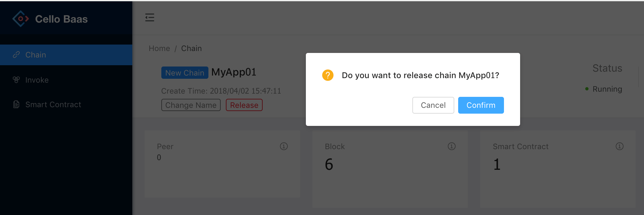Click the Invoke icon in sidebar
This screenshot has width=644, height=215.
coord(16,80)
